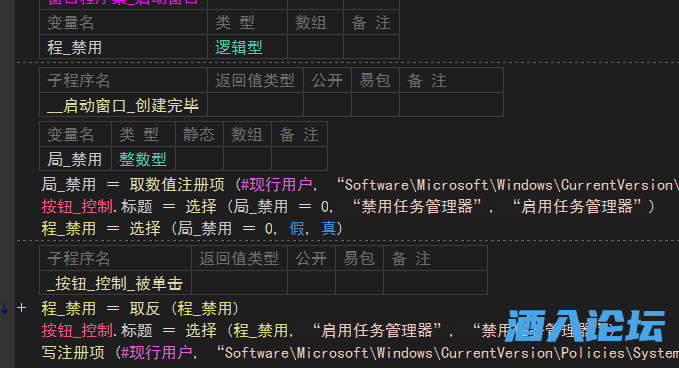Select the 程_禁用 variable name cell
679x368 pixels.
click(x=123, y=47)
